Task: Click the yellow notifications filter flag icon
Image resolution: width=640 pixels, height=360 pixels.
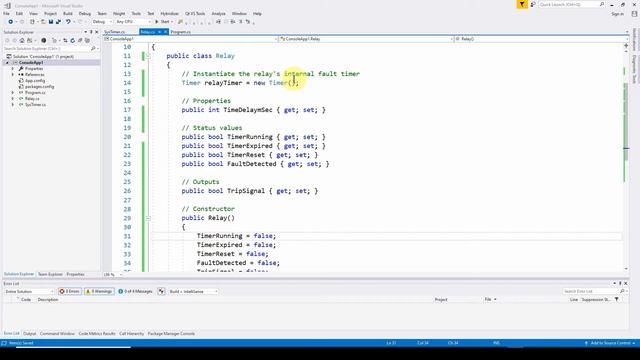Action: coord(522,4)
